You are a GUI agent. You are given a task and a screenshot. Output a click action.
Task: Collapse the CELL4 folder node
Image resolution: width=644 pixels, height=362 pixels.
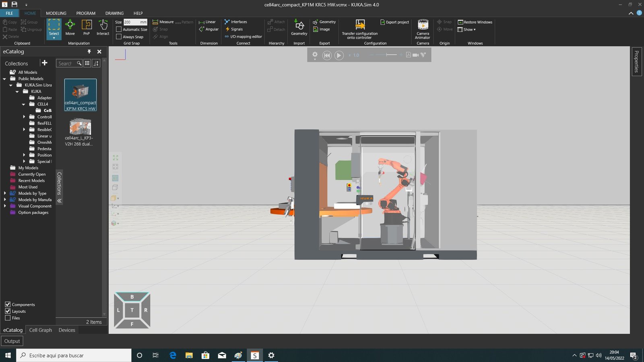24,104
